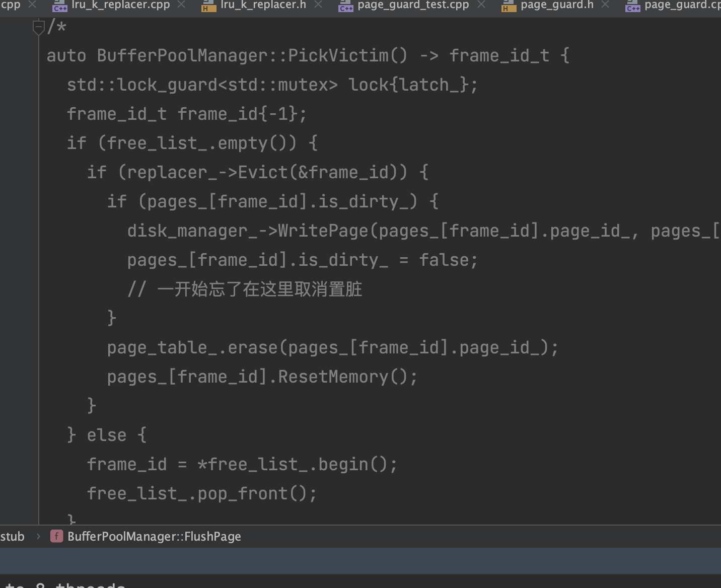
Task: Close the lru_k_replacer.h tab
Action: (318, 5)
